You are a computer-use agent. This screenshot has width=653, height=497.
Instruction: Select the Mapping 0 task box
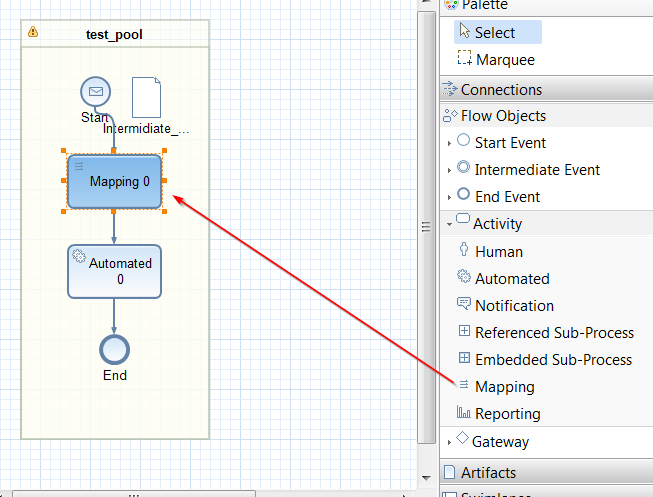114,181
